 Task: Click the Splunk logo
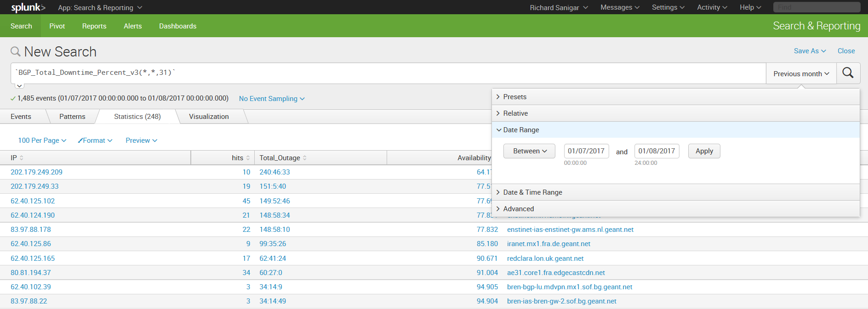[x=28, y=7]
